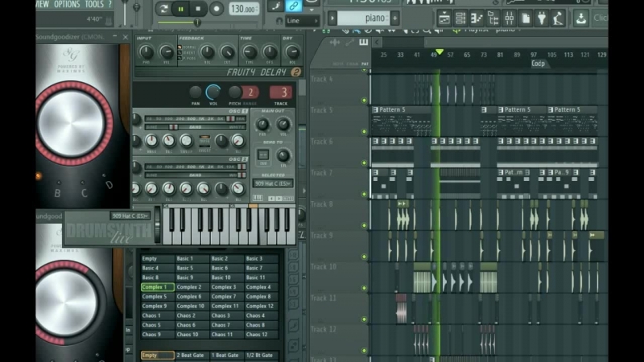Screen dimensions: 644x362
Task: Open the Mixer view icon
Action: pos(510,18)
